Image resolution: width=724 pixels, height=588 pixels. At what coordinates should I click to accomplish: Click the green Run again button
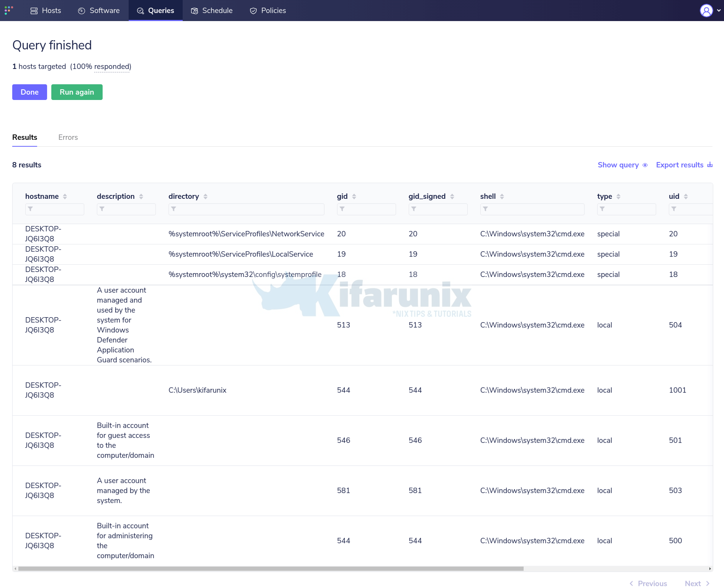coord(77,92)
